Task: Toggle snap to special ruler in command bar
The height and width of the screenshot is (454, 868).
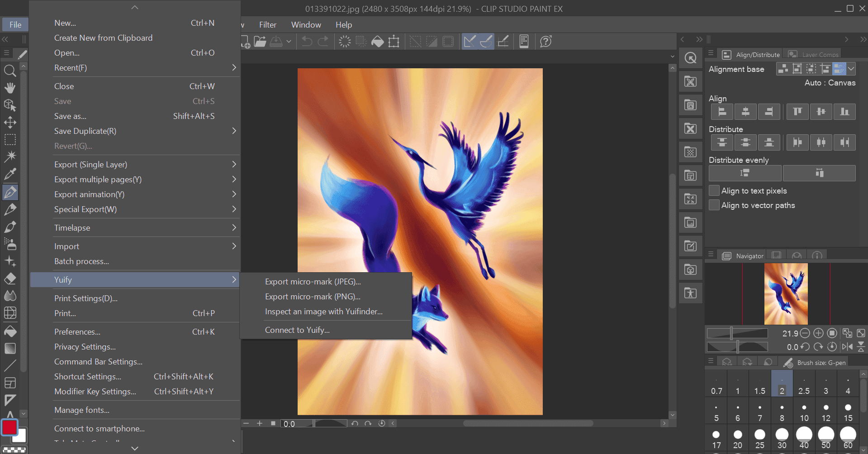Action: 486,42
